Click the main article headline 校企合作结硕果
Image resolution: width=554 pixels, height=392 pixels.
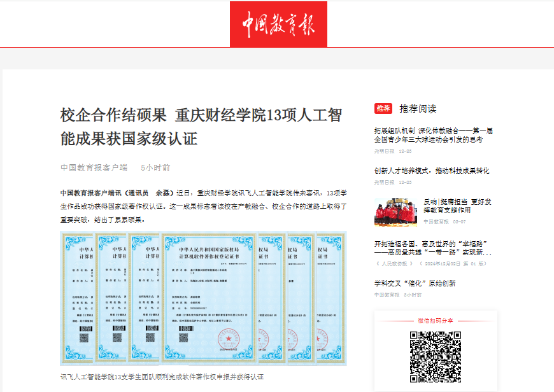pyautogui.click(x=201, y=127)
